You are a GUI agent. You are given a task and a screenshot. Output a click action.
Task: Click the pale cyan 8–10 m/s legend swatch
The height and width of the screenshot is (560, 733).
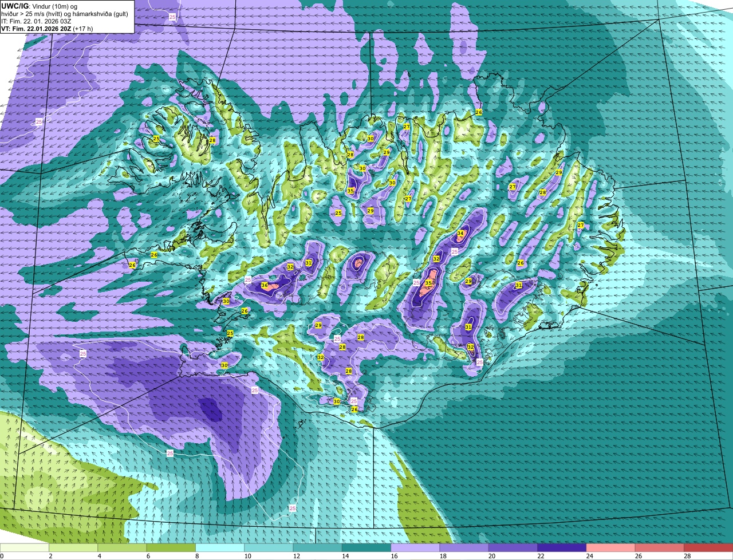[x=221, y=547]
